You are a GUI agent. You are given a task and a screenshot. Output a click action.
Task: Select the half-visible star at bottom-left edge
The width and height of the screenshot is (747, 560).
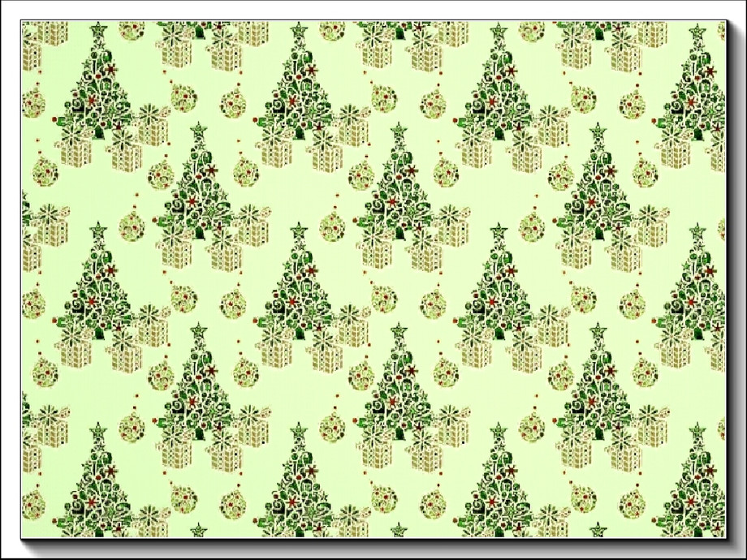point(198,530)
